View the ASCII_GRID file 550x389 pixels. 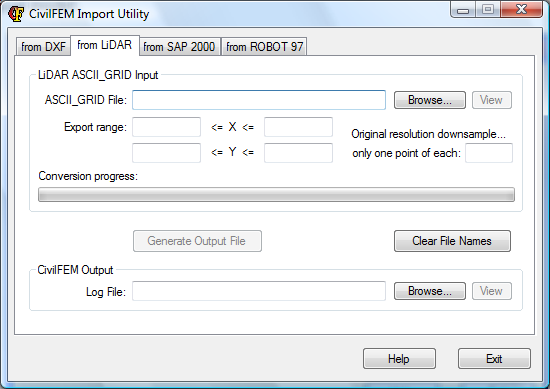point(492,100)
